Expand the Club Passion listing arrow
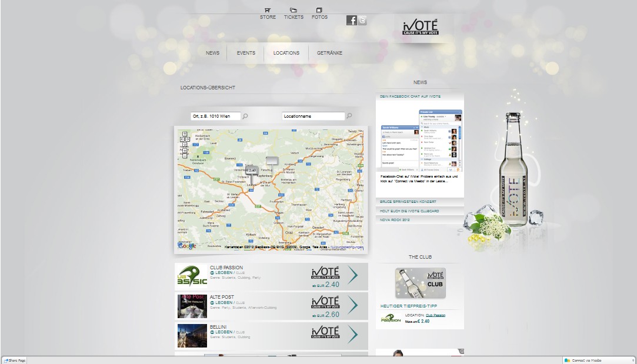This screenshot has width=637, height=364. click(x=353, y=275)
